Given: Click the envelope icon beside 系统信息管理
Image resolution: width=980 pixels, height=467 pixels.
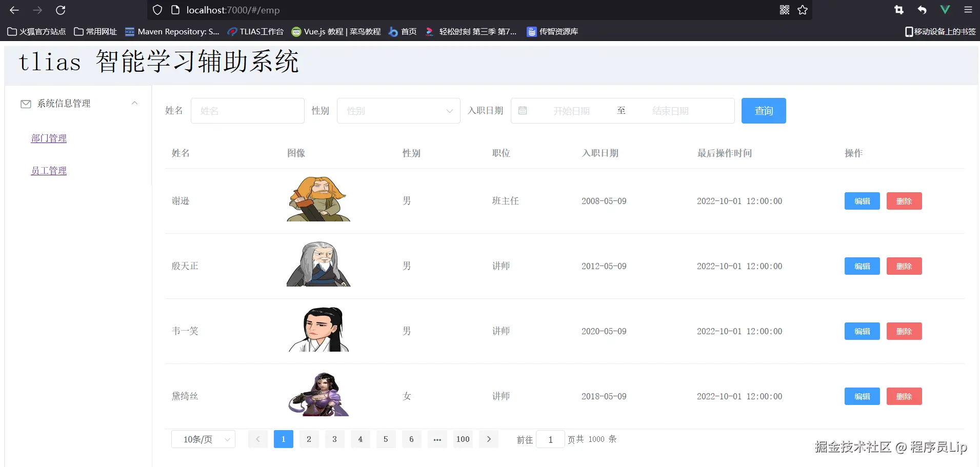Looking at the screenshot, I should coord(26,104).
